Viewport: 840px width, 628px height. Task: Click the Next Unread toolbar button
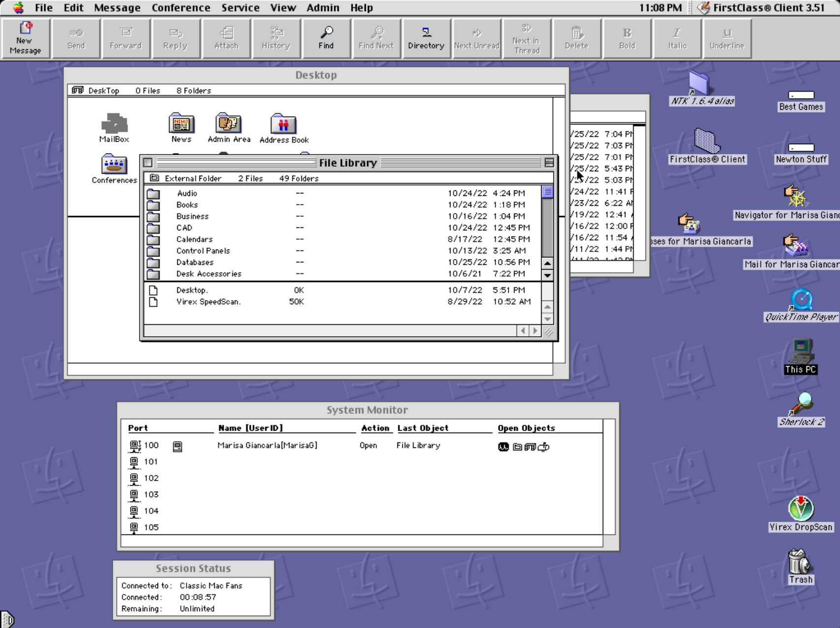(x=476, y=38)
